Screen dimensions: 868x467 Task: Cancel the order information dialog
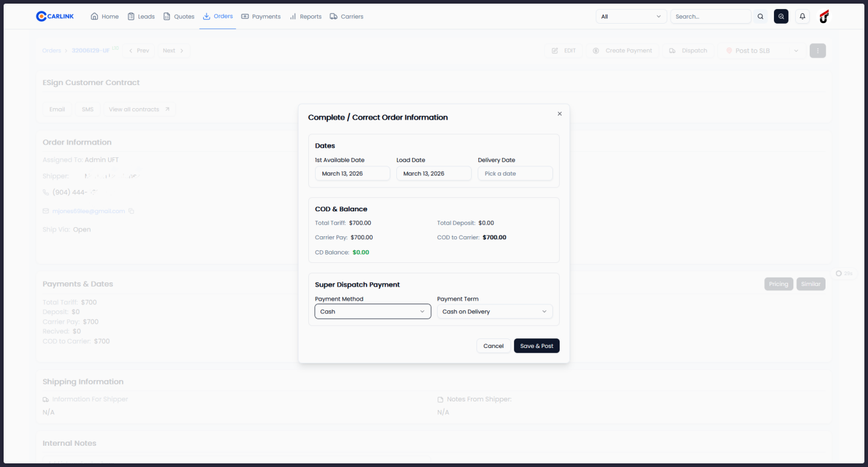click(493, 346)
